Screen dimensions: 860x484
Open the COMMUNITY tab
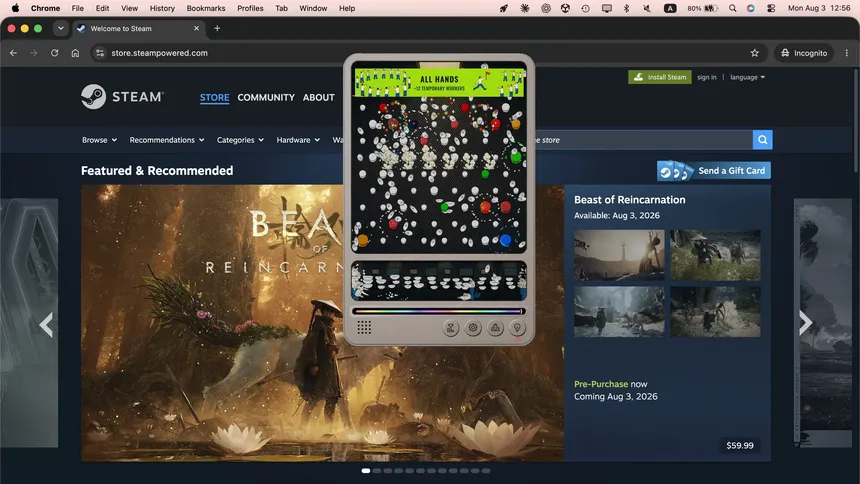(266, 97)
